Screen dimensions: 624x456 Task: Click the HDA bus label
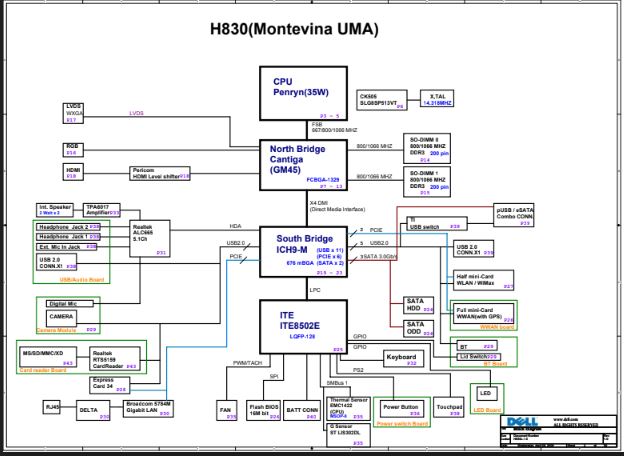[235, 226]
